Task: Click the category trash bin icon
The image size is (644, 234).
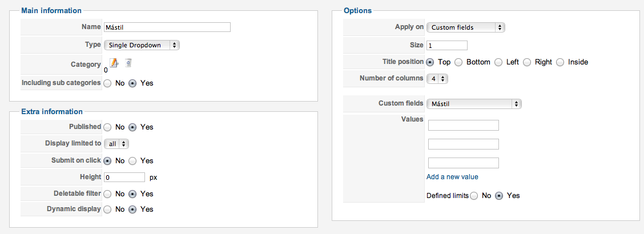Action: [128, 63]
